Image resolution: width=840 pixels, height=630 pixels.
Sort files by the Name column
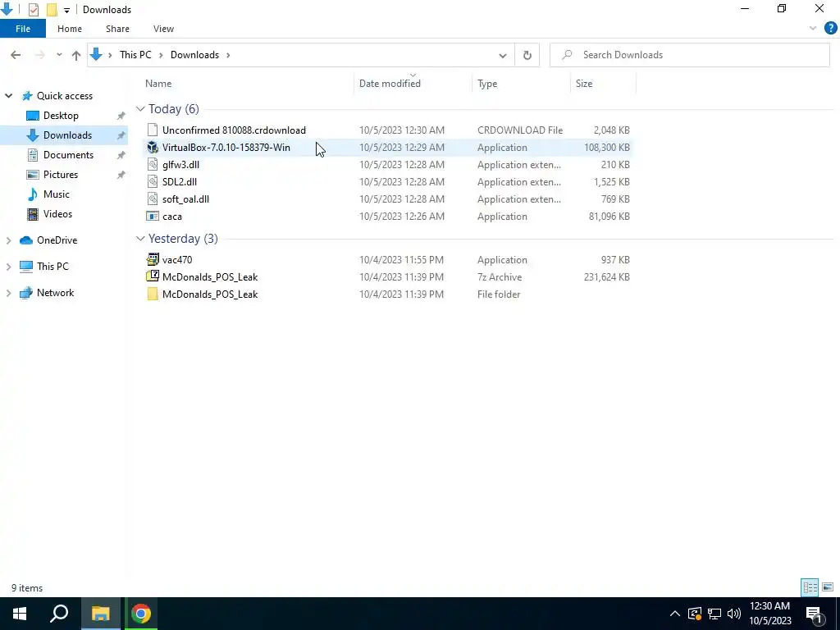tap(158, 84)
